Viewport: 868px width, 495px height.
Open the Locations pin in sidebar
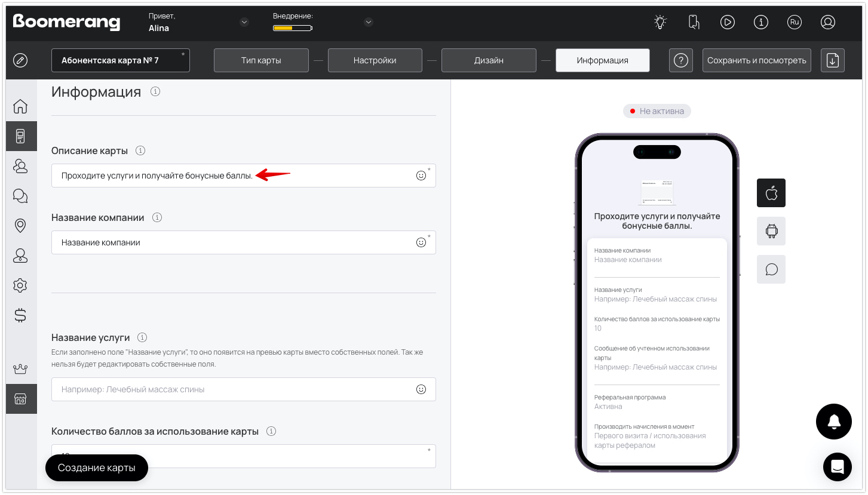pos(20,226)
